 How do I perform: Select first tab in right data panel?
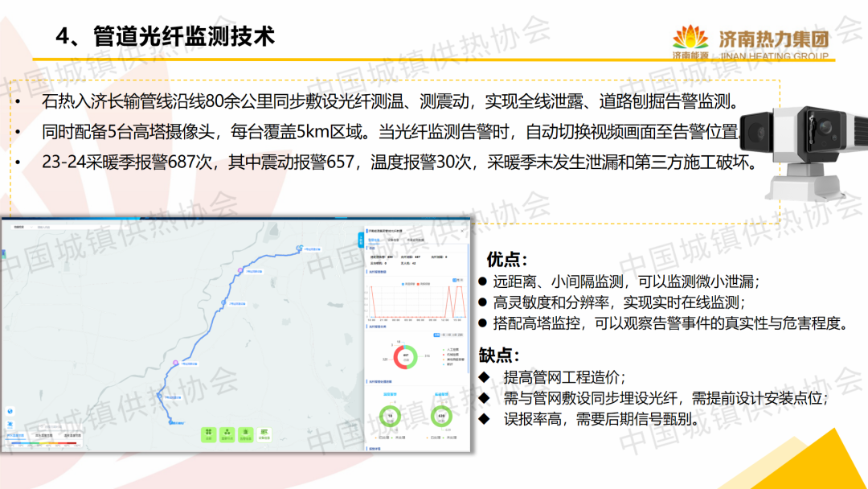coord(375,240)
